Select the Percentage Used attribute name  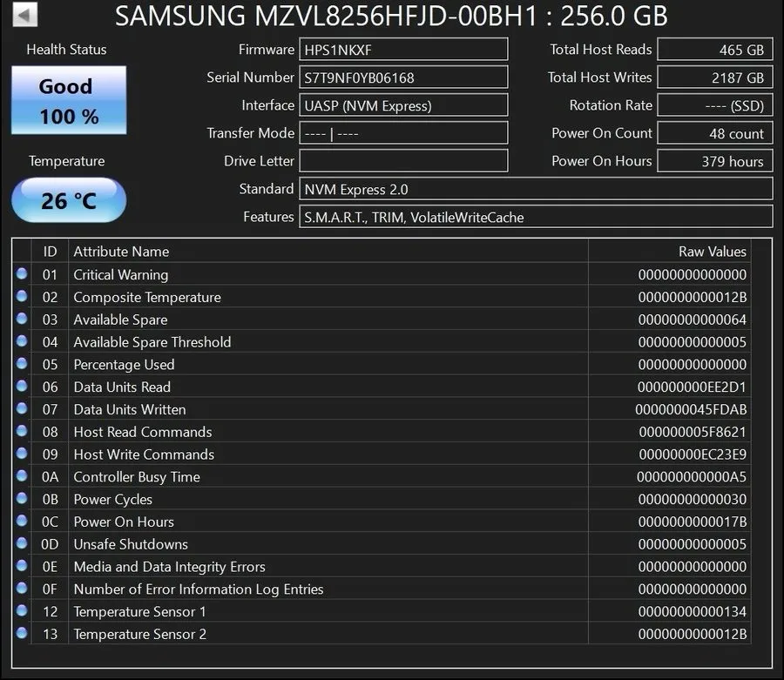124,365
